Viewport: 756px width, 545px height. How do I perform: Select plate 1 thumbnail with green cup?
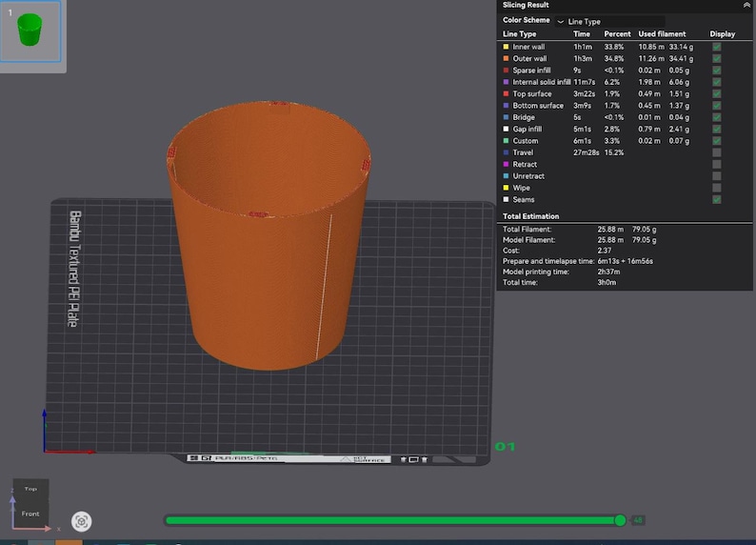(x=30, y=31)
